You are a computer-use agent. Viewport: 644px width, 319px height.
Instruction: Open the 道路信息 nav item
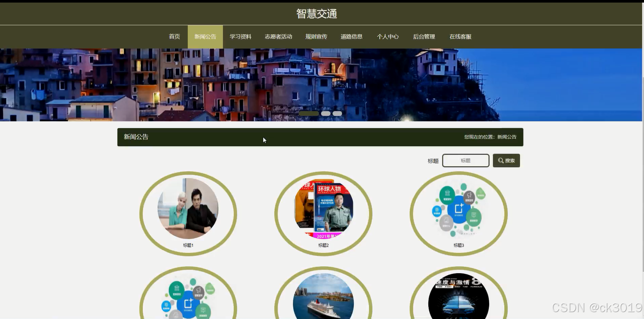click(x=352, y=37)
